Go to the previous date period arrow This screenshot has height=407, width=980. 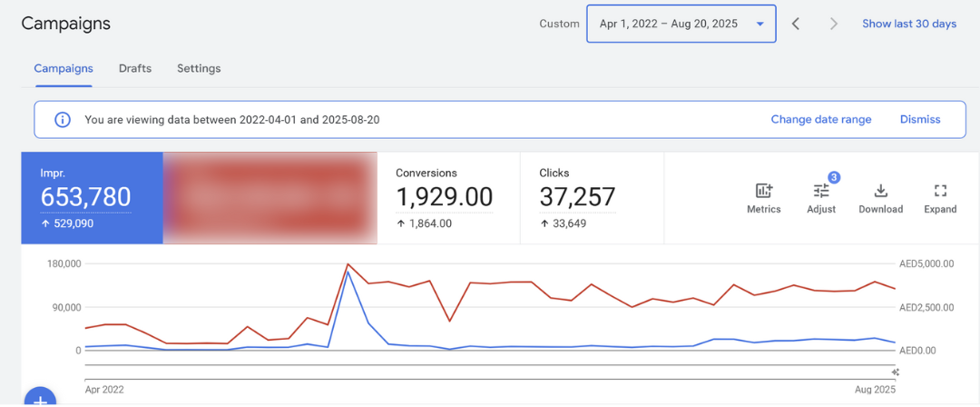tap(796, 24)
